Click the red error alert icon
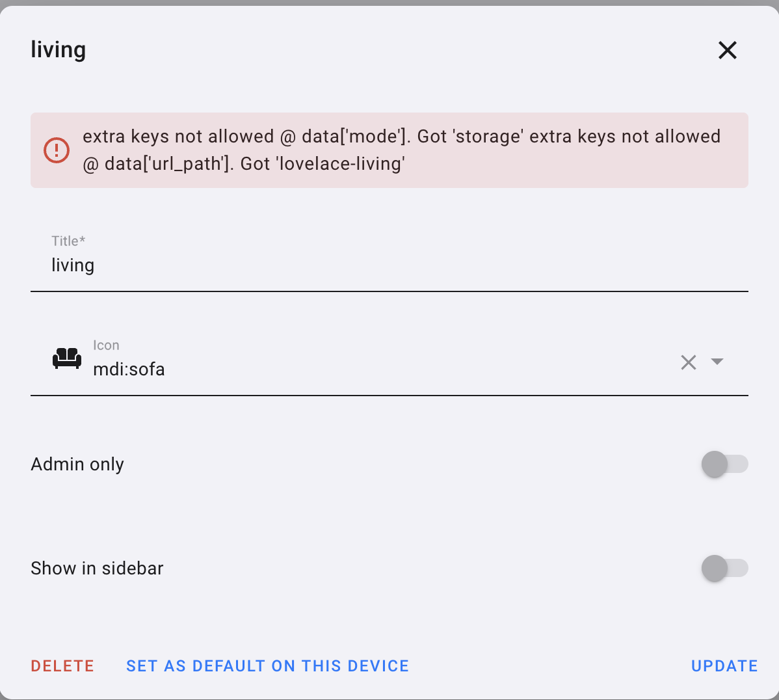Screen dimensions: 779x700 [57, 150]
